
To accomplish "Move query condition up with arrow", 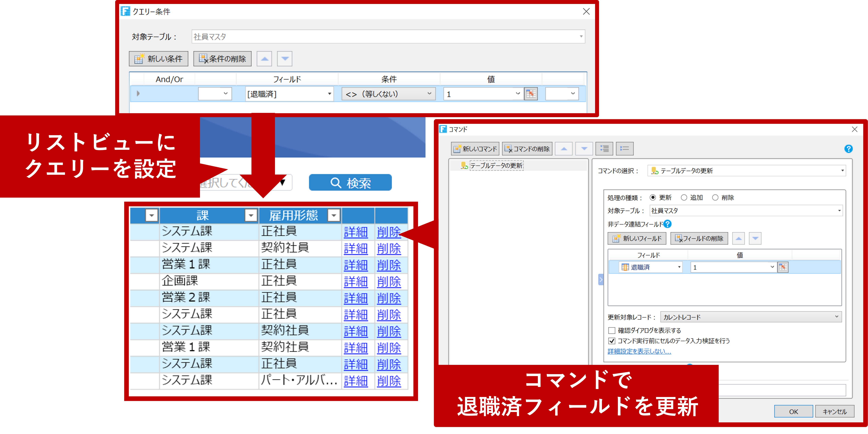I will 265,59.
